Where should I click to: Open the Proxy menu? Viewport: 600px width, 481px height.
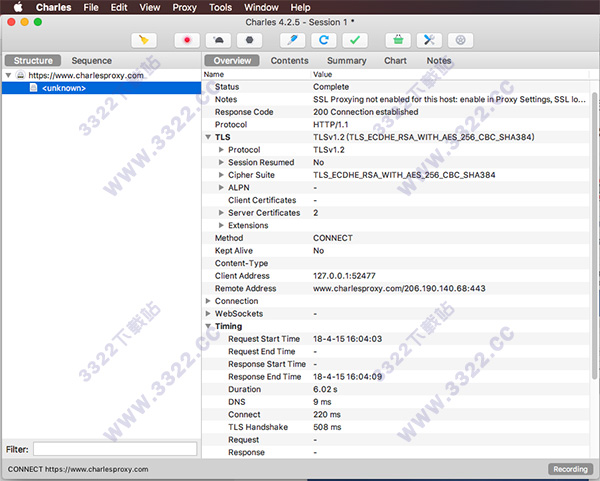coord(184,7)
